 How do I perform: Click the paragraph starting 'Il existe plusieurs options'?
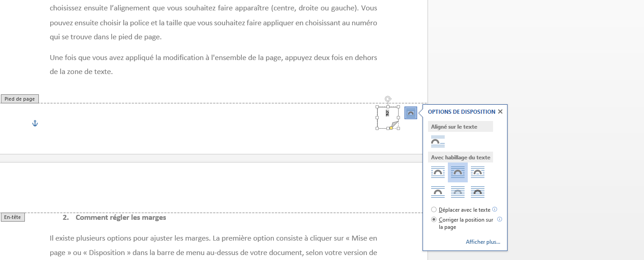(x=213, y=246)
